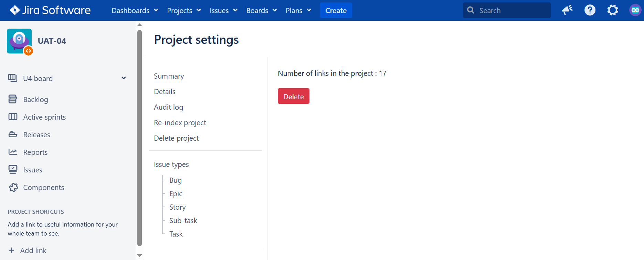Screen dimensions: 644x260
Task: Open Components in the sidebar
Action: coord(43,188)
